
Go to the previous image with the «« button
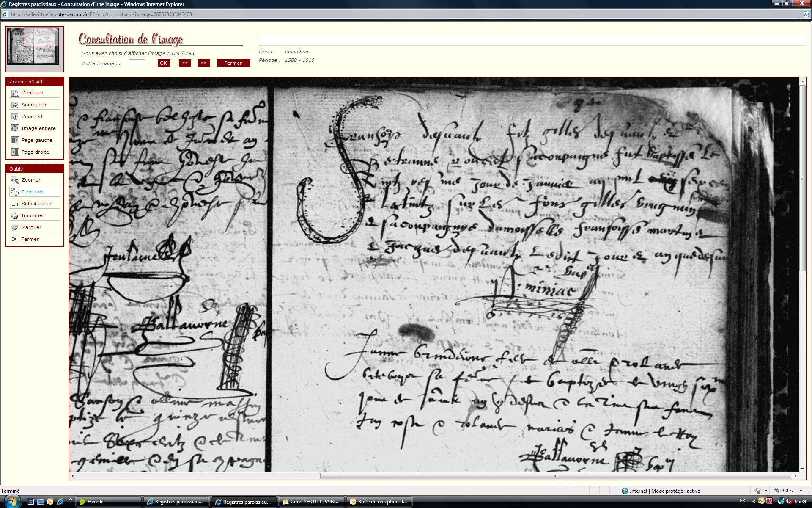pyautogui.click(x=185, y=63)
